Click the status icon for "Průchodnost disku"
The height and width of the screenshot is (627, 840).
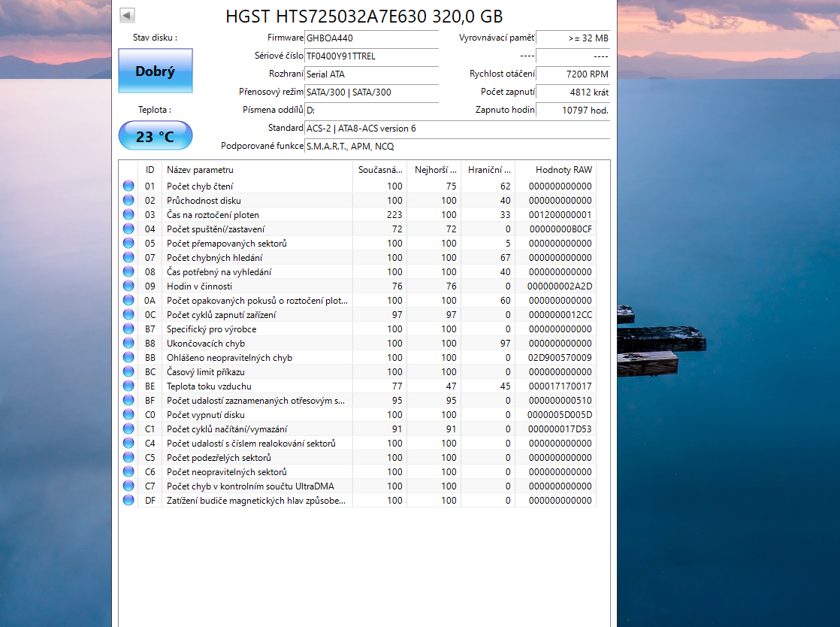click(128, 200)
